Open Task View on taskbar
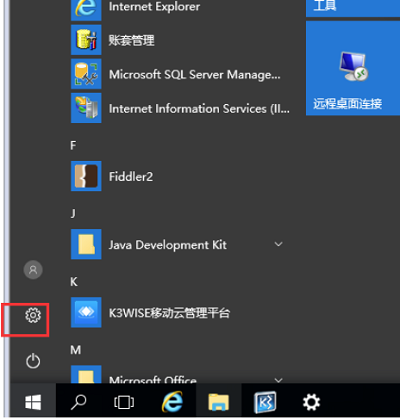Image resolution: width=400 pixels, height=420 pixels. (x=124, y=402)
